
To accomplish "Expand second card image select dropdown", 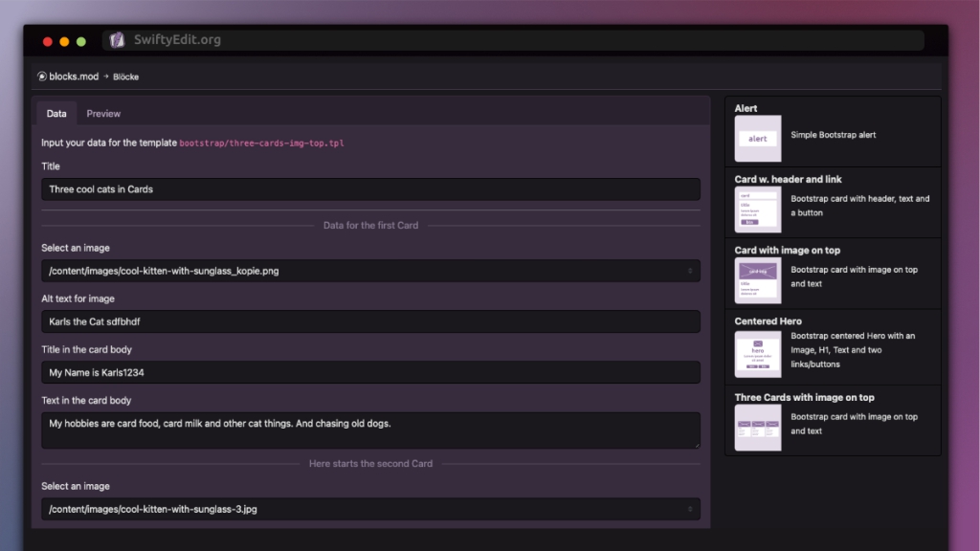I will [370, 509].
